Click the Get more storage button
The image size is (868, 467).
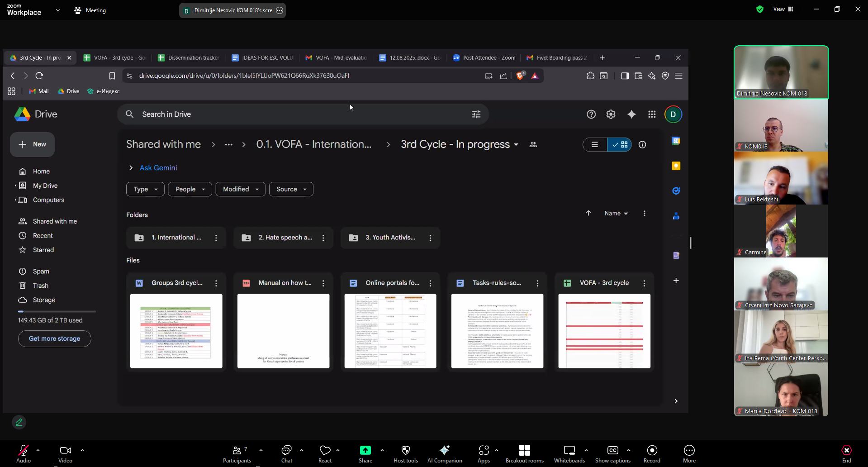54,338
